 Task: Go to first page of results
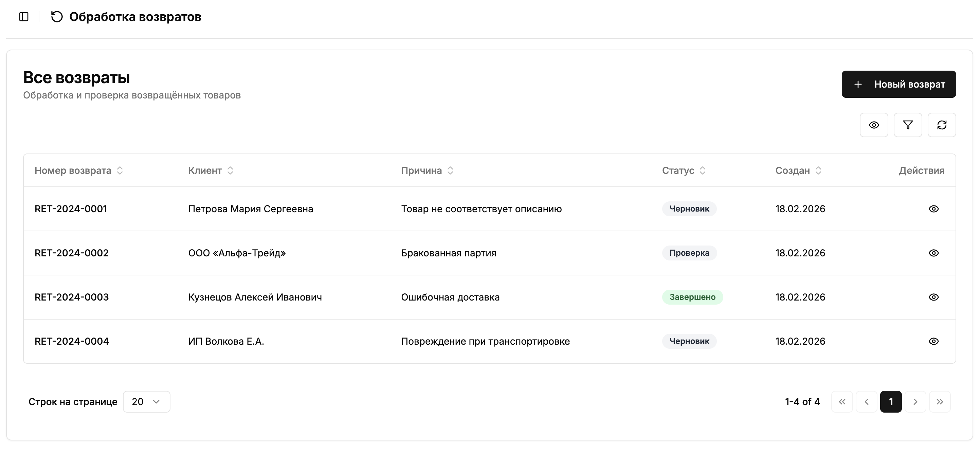pyautogui.click(x=842, y=402)
